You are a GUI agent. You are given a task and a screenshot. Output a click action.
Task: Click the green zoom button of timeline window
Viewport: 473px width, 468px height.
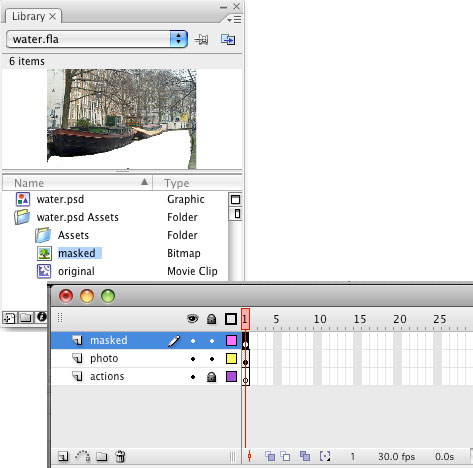pos(108,296)
